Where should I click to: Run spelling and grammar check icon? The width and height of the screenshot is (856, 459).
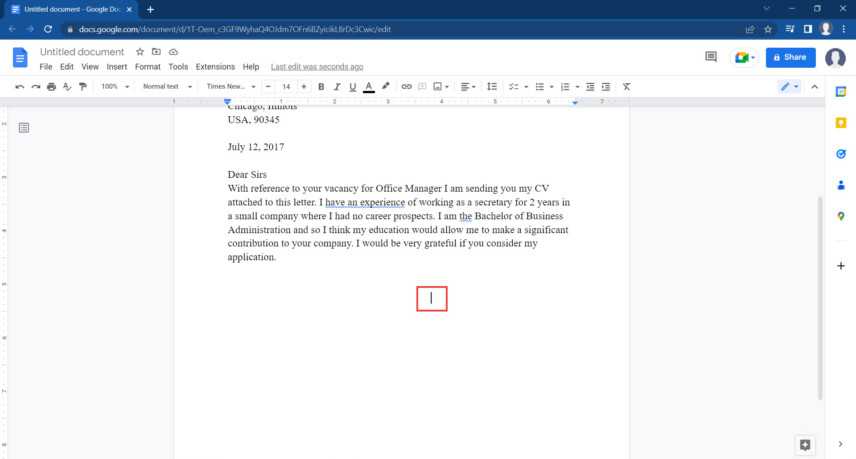click(67, 87)
